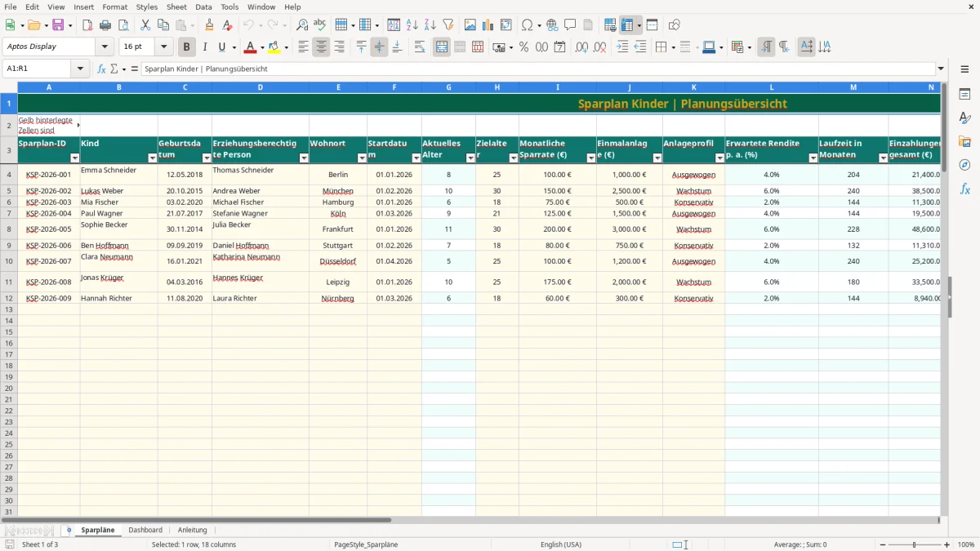The height and width of the screenshot is (551, 980).
Task: Switch to the Anleitung sheet tab
Action: pyautogui.click(x=193, y=530)
